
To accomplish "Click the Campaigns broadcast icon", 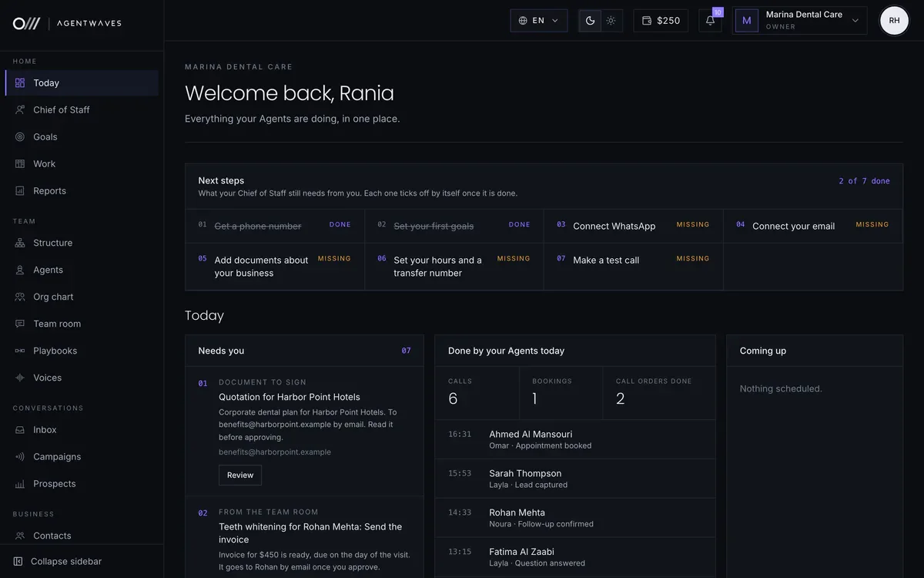I will 20,457.
